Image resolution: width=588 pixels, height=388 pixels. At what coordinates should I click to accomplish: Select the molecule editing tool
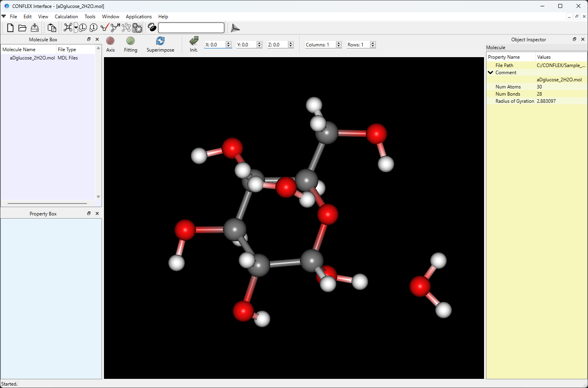pos(67,27)
